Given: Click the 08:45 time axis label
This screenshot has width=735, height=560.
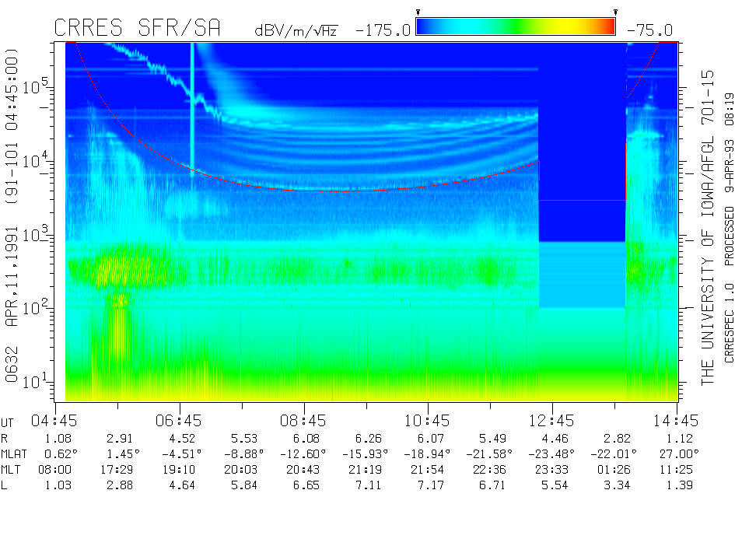Looking at the screenshot, I should [304, 421].
